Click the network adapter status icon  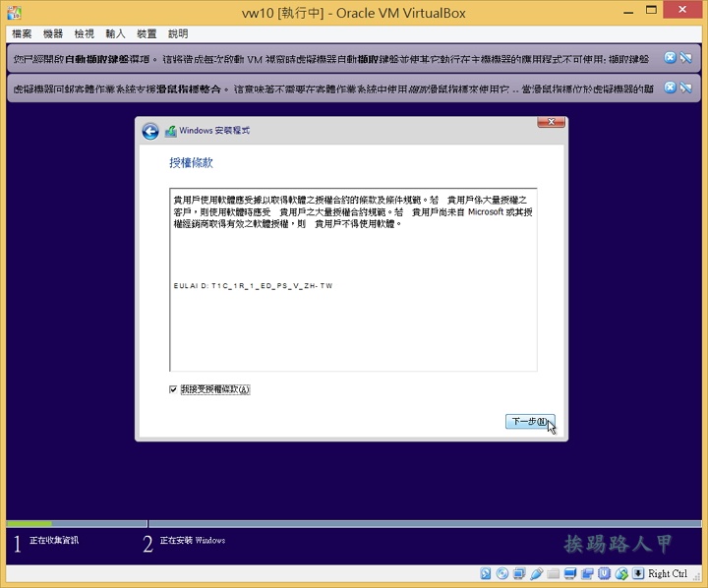[x=519, y=573]
